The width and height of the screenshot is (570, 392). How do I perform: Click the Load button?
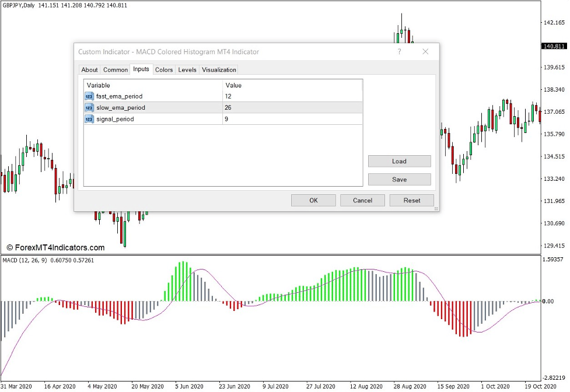tap(399, 161)
